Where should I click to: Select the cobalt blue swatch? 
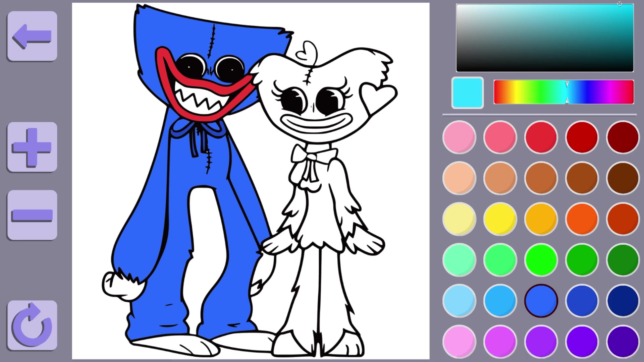point(582,301)
